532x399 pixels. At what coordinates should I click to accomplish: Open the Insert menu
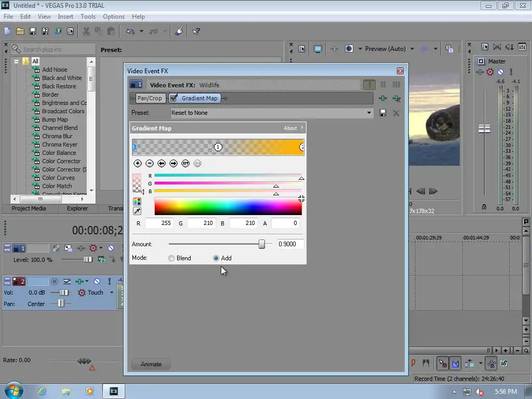65,16
